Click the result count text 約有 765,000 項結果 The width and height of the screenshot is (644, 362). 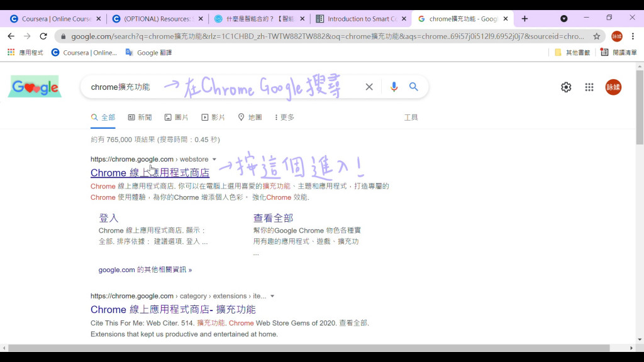pyautogui.click(x=123, y=140)
